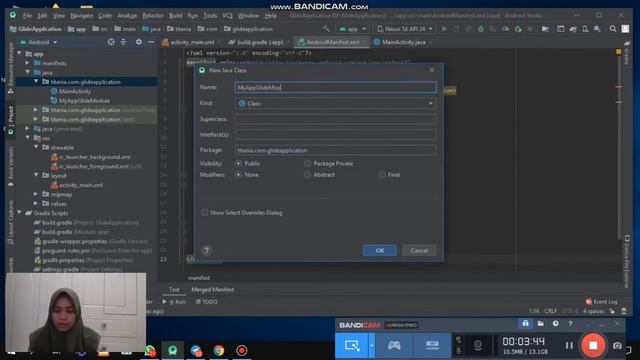The height and width of the screenshot is (360, 640).
Task: Select Bandicam HDMI device recording mode icon
Action: [432, 346]
